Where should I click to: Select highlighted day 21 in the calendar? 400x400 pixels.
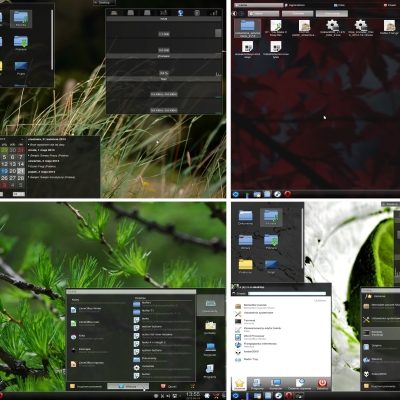pyautogui.click(x=21, y=171)
